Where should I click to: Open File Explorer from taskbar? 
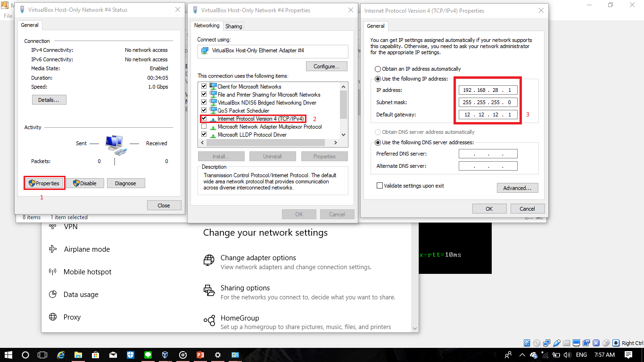tap(78, 355)
